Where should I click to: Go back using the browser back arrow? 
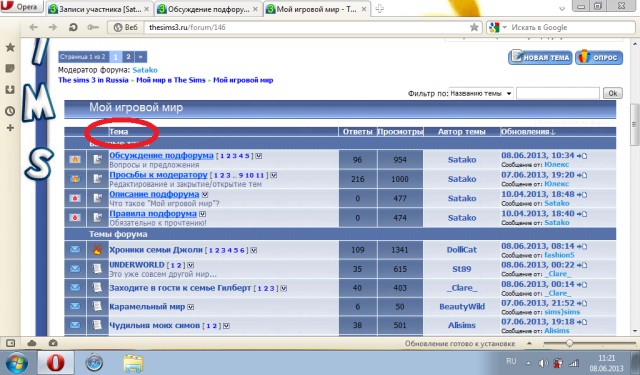33,27
